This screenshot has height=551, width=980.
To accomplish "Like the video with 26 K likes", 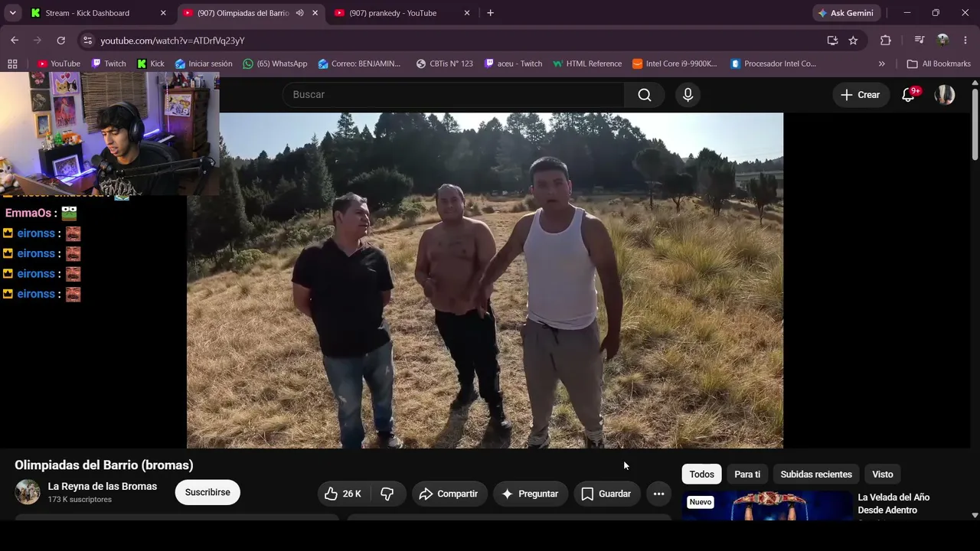I will 343,494.
